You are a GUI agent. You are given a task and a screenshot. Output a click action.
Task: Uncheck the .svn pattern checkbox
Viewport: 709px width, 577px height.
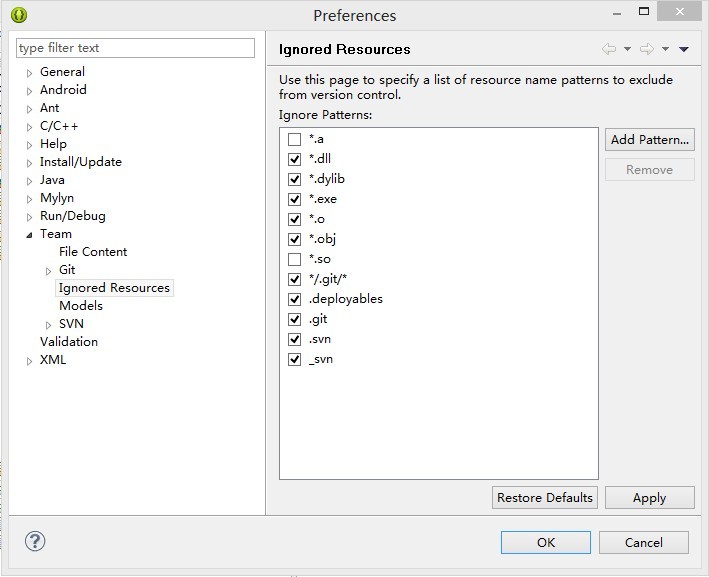click(x=294, y=339)
